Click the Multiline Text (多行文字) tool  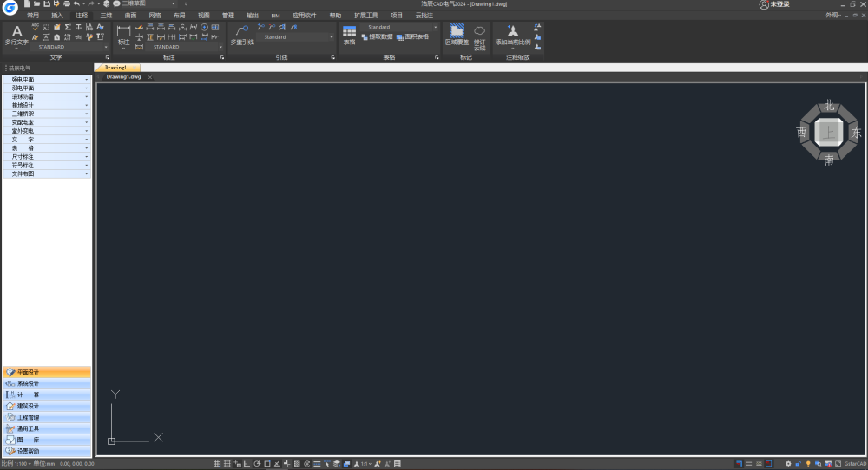[16, 35]
